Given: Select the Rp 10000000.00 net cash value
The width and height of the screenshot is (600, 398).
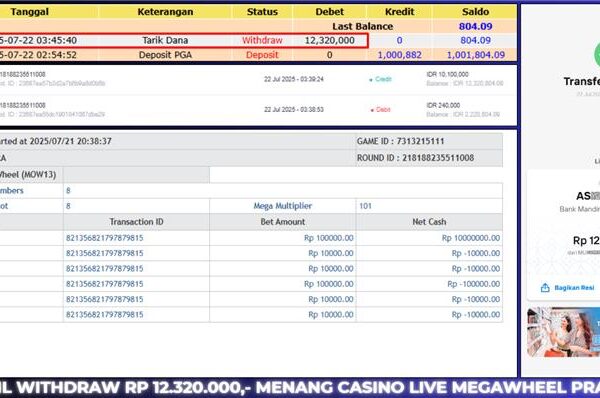Looking at the screenshot, I should tap(471, 238).
